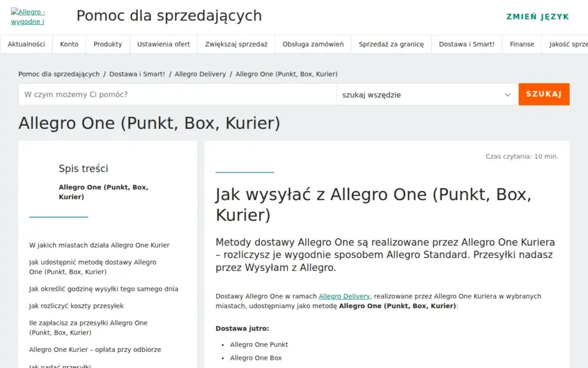Open 'Jak rozliczyć koszty przesyłek' link
588x368 pixels.
click(x=76, y=306)
